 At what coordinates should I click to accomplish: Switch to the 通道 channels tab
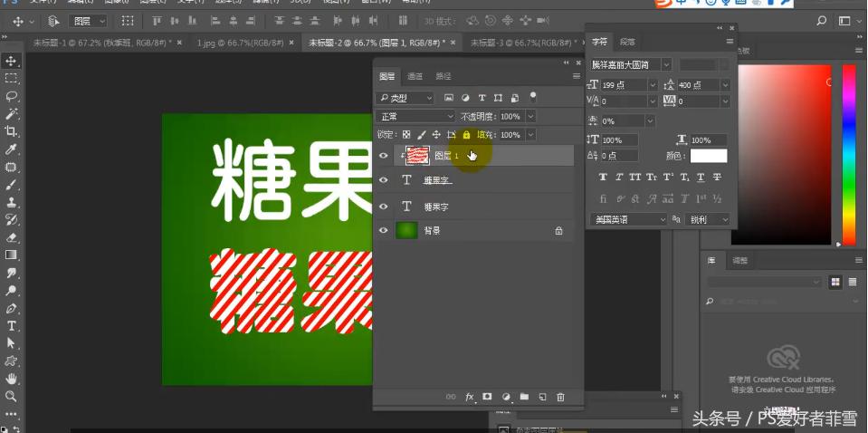[x=415, y=76]
